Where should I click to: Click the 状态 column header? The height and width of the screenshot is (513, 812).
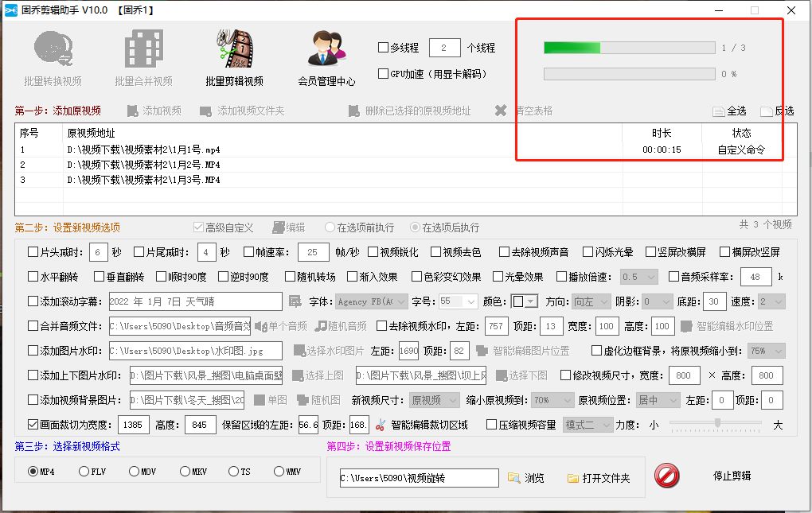742,133
